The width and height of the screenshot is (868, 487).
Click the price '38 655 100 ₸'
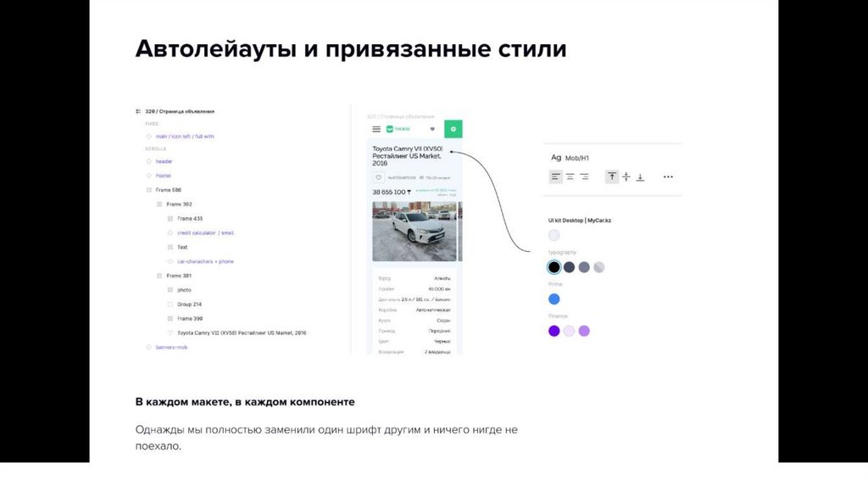(392, 193)
